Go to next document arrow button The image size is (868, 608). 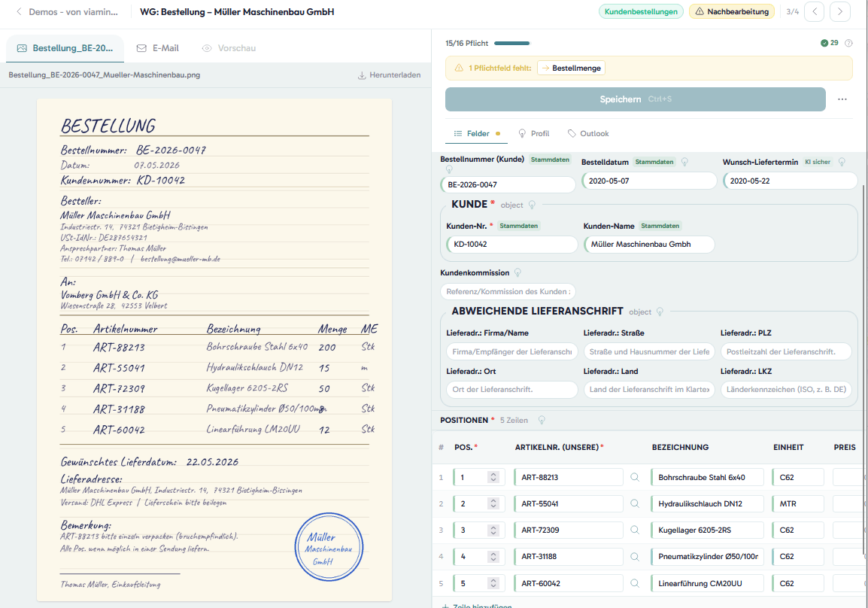click(839, 11)
